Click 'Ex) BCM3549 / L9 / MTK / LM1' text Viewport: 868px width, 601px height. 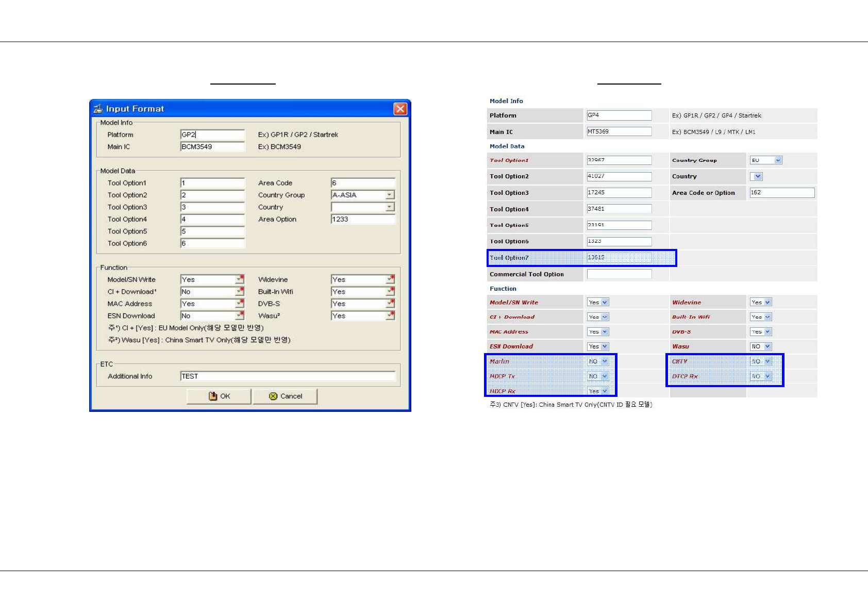tap(713, 132)
